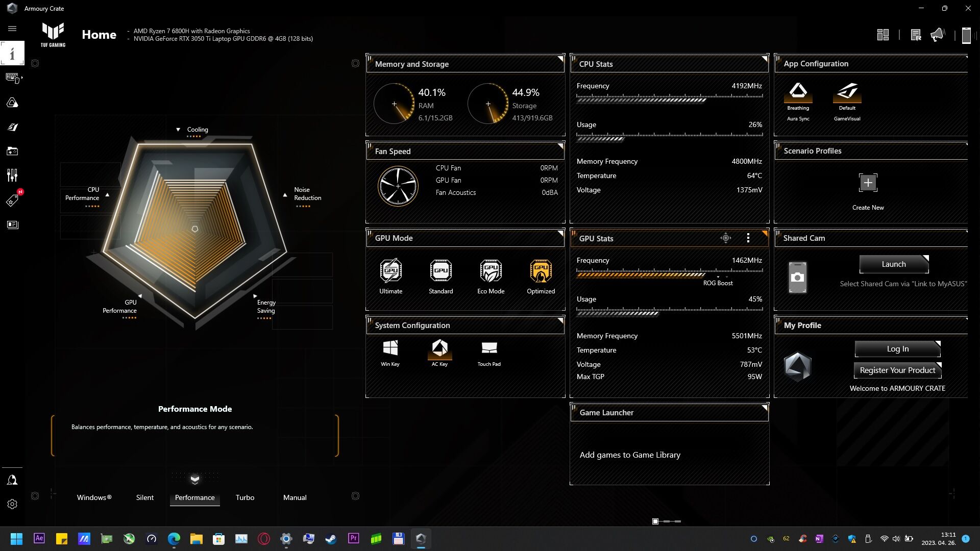980x551 pixels.
Task: Open Windows Start menu on taskbar
Action: point(16,539)
